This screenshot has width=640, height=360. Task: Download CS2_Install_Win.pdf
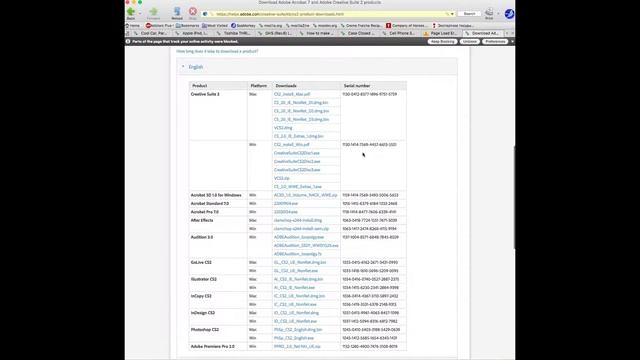tap(291, 144)
